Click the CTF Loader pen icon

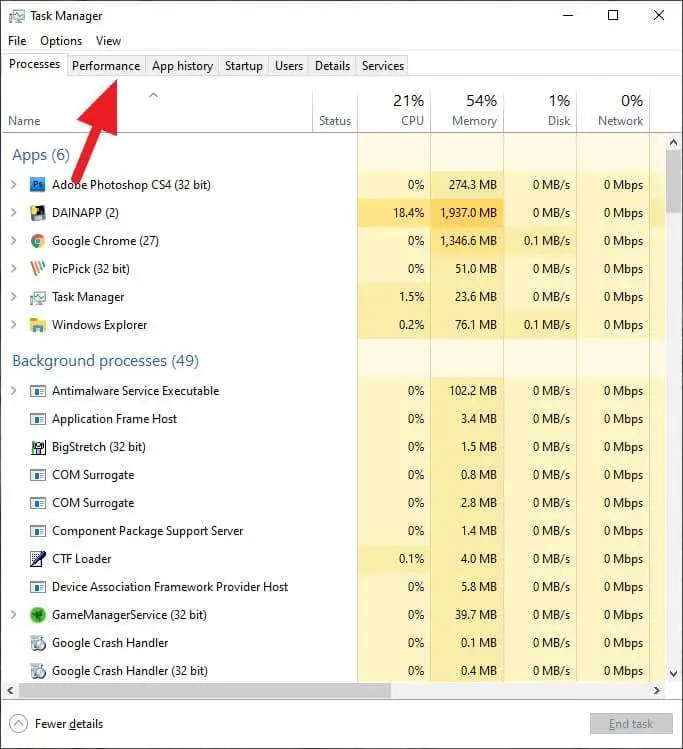point(37,558)
